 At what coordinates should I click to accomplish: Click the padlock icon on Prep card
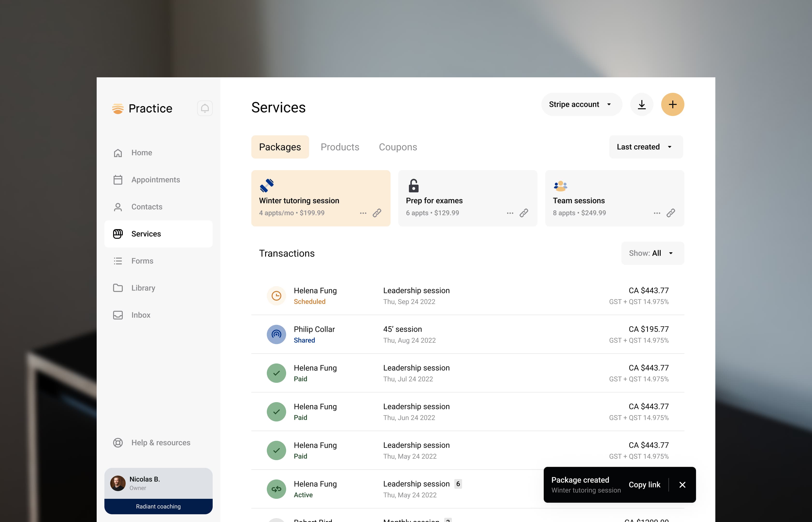tap(413, 185)
